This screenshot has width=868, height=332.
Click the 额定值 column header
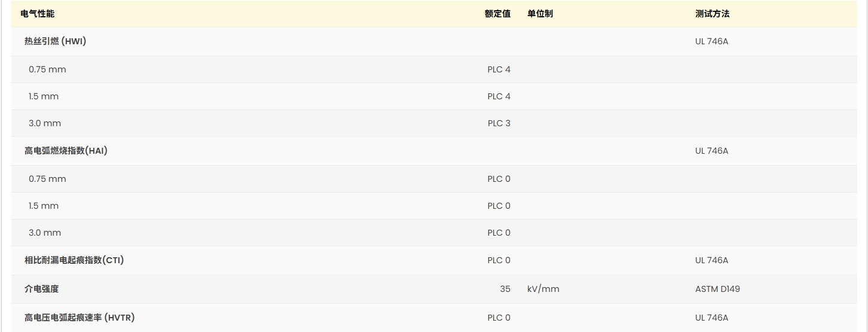pyautogui.click(x=497, y=14)
